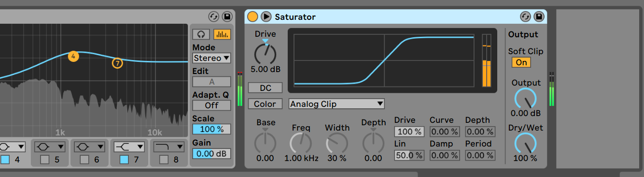Click Saturator Freq knob
The image size is (644, 177).
(x=301, y=144)
